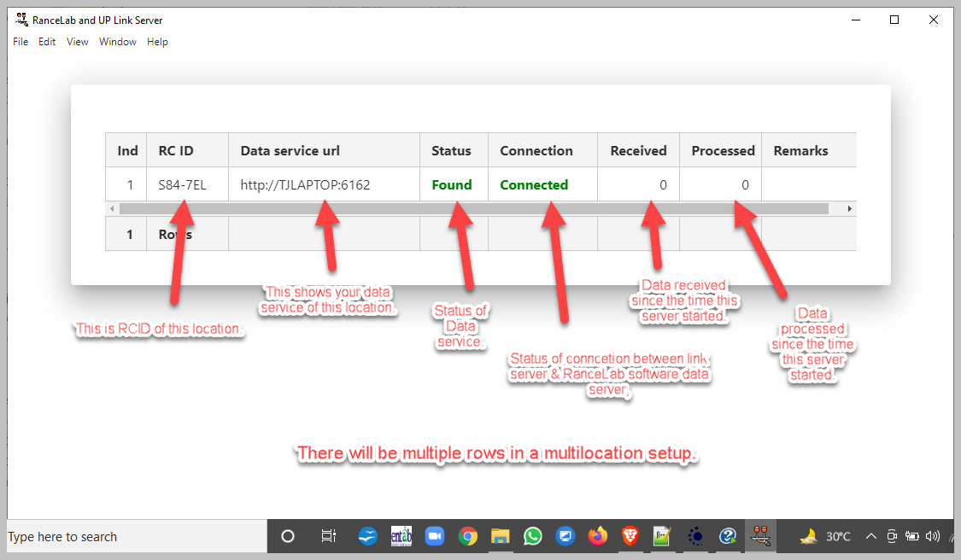Click the Received count cell showing 0
The image size is (961, 560).
[x=639, y=184]
